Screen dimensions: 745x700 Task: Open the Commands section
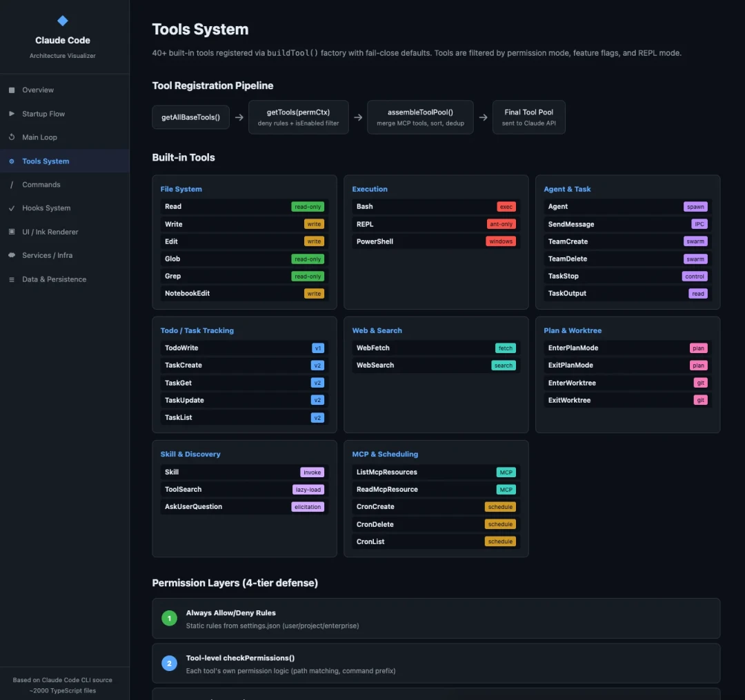click(x=65, y=185)
